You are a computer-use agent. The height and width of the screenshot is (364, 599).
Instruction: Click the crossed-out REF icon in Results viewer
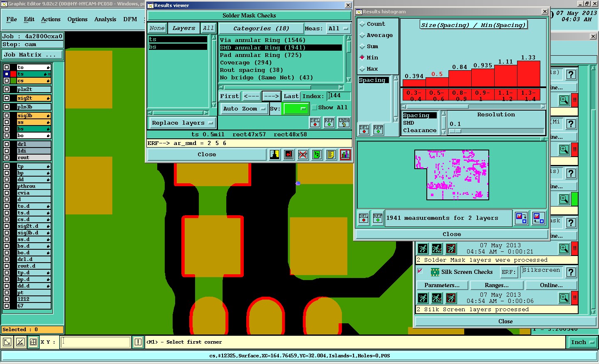coord(302,155)
